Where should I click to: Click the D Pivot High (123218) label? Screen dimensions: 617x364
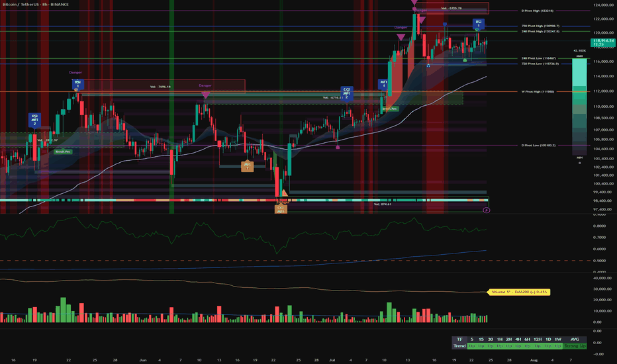[538, 11]
